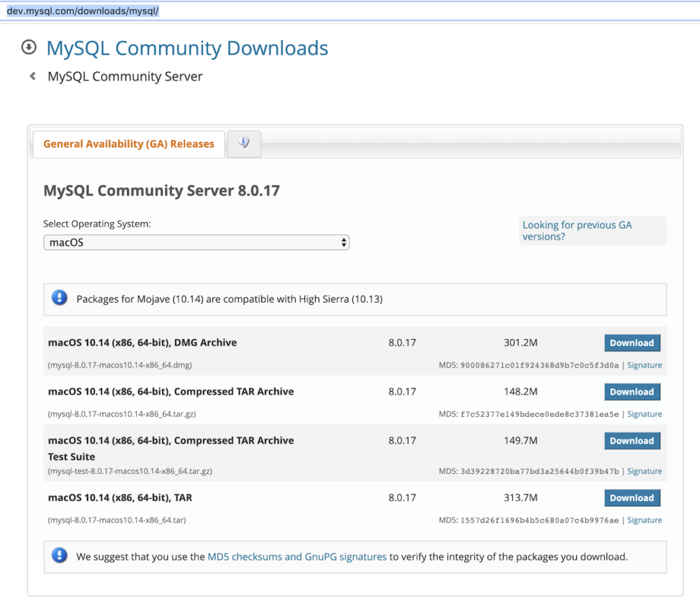The height and width of the screenshot is (616, 700).
Task: Open the Signature link for the TAR package
Action: click(x=644, y=520)
